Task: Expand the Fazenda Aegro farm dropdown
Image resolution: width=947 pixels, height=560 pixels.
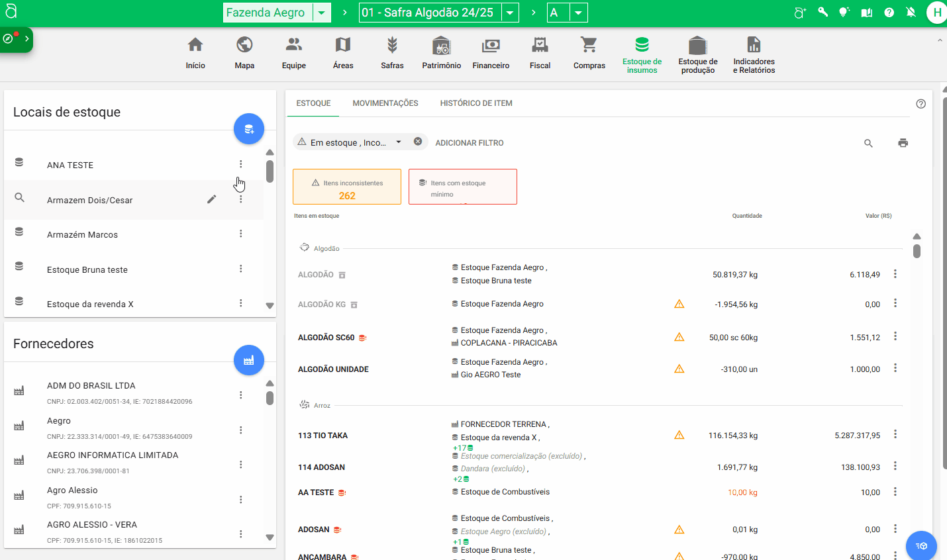Action: [321, 13]
